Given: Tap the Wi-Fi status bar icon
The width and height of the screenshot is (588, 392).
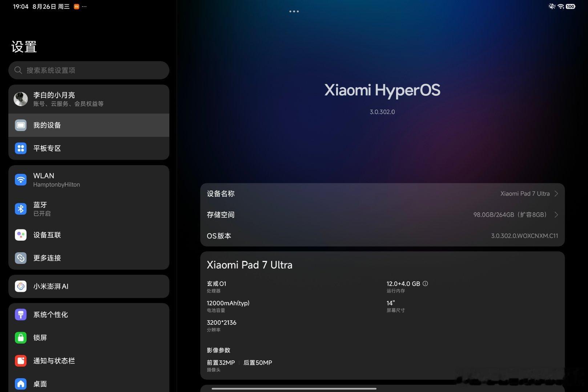Looking at the screenshot, I should (561, 7).
